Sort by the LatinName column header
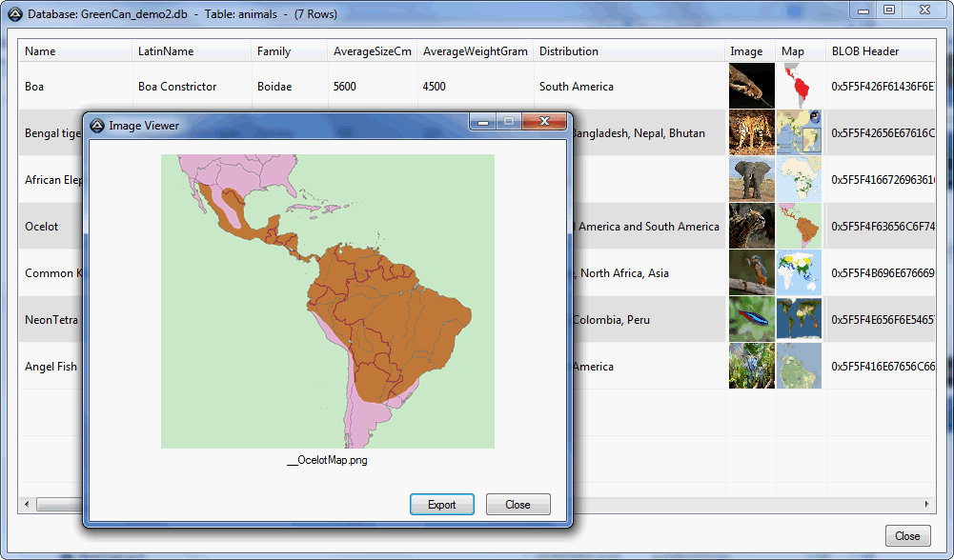The image size is (954, 560). (166, 51)
